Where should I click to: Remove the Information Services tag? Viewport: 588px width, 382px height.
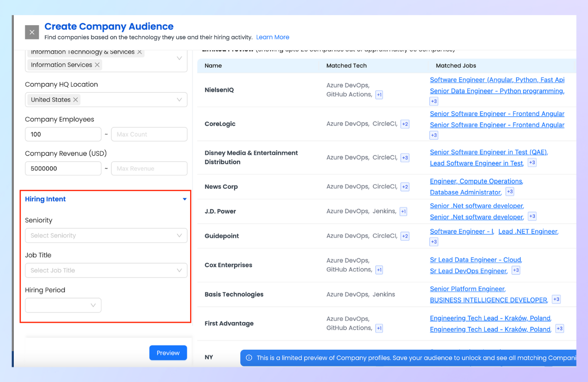pyautogui.click(x=97, y=65)
